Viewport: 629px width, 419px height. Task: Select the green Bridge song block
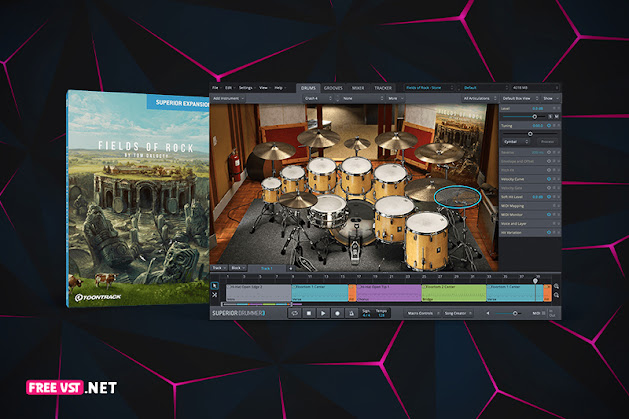click(x=454, y=293)
